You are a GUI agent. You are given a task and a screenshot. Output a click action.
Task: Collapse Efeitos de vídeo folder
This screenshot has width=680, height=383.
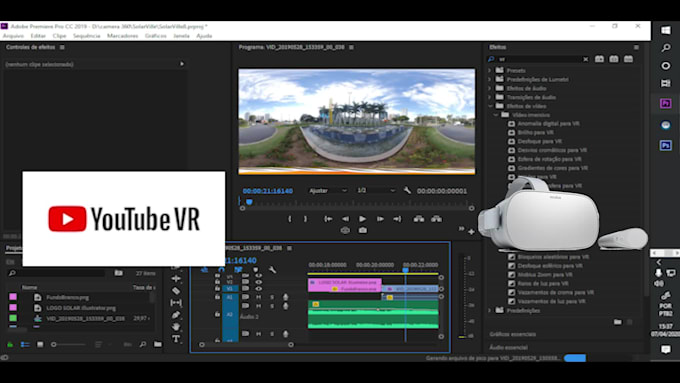[x=490, y=106]
